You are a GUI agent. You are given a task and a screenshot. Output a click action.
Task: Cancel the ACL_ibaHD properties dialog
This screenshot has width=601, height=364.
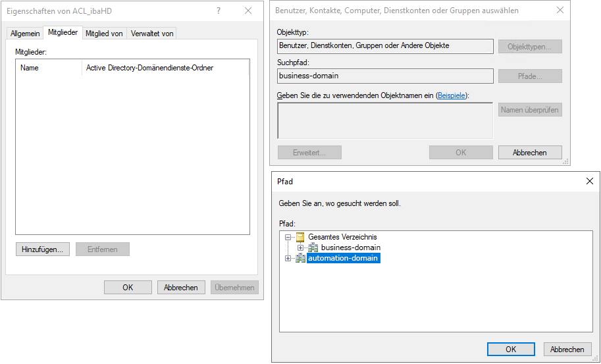[181, 288]
